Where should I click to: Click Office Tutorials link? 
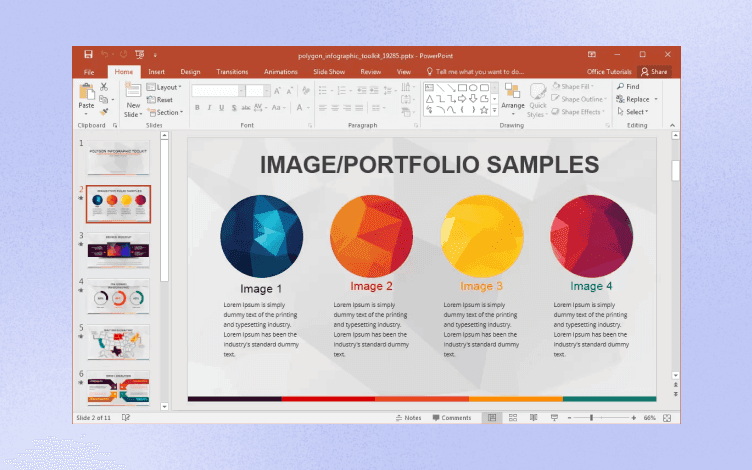pyautogui.click(x=609, y=72)
